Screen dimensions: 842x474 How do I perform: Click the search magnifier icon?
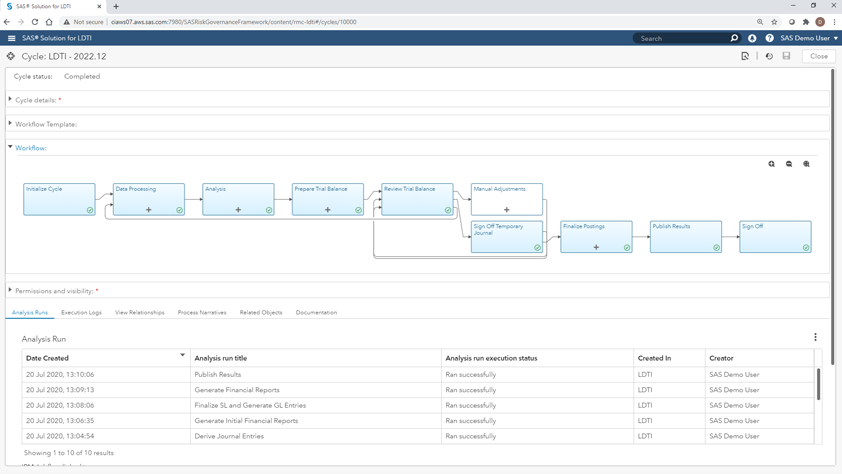(734, 38)
